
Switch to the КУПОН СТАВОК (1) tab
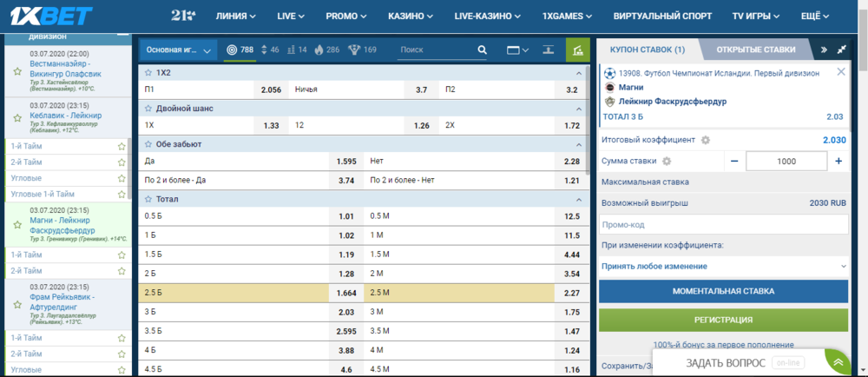[x=648, y=50]
